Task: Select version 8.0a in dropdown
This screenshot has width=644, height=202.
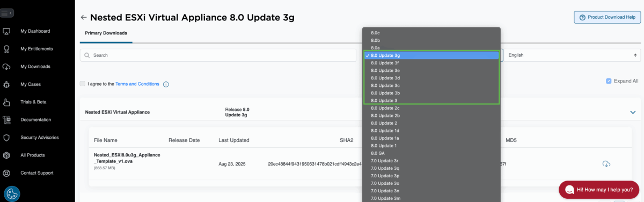Action: [431, 48]
